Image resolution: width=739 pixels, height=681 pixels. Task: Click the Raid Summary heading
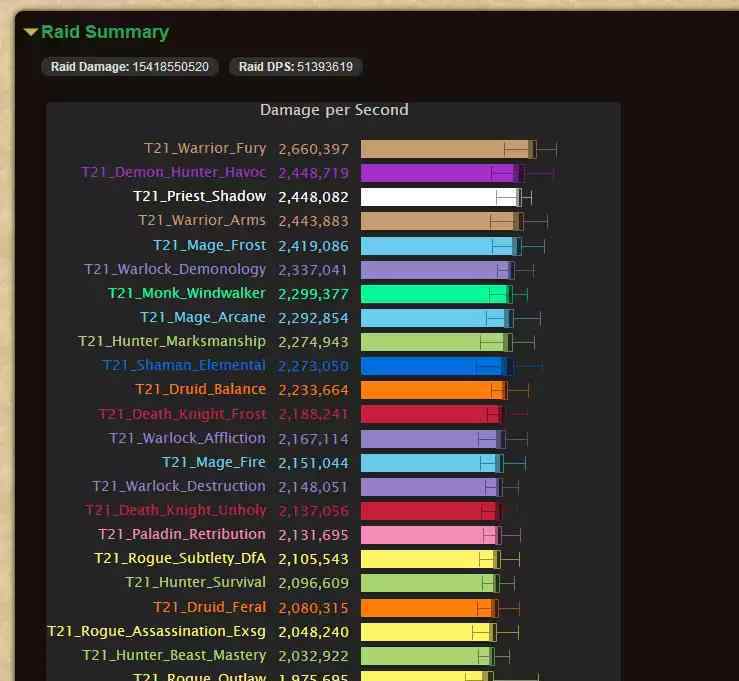(x=105, y=32)
